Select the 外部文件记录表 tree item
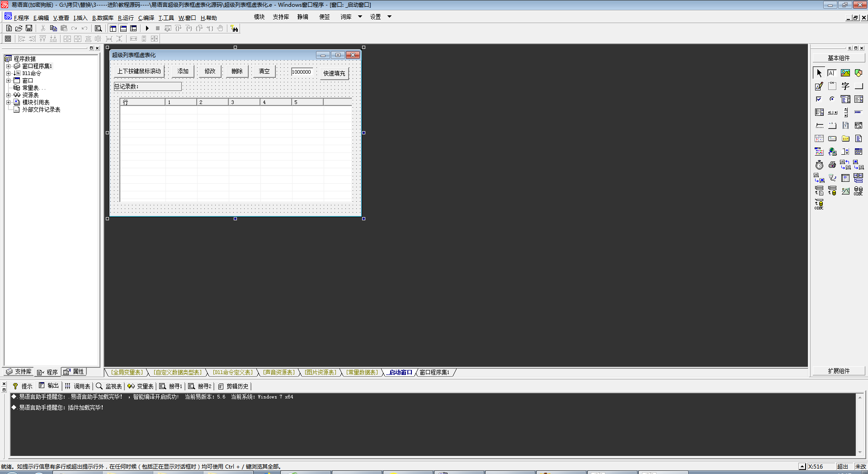868x474 pixels. pos(41,109)
